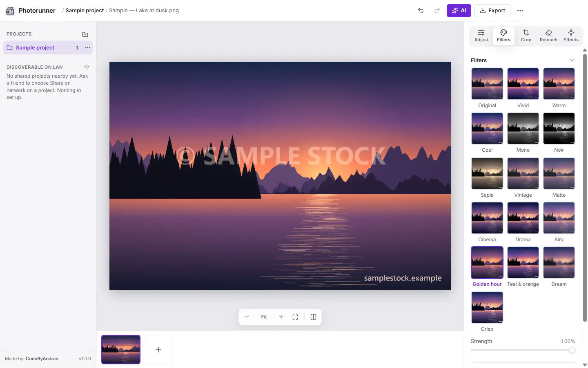
Task: Switch to the Adjust tab
Action: (481, 36)
